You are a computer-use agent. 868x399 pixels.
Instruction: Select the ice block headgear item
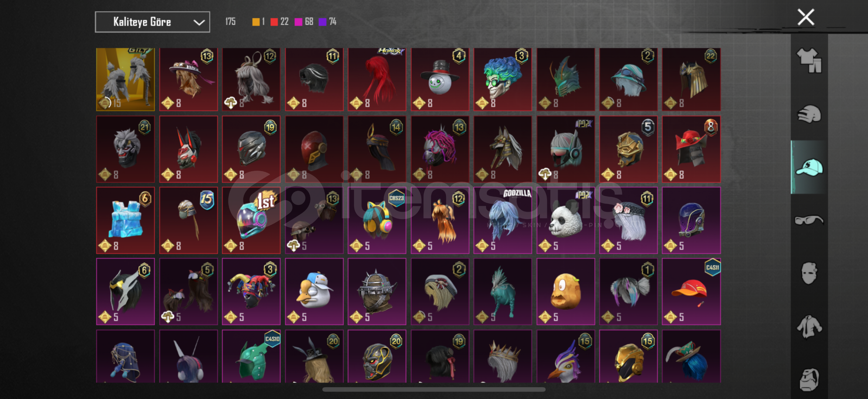(125, 220)
